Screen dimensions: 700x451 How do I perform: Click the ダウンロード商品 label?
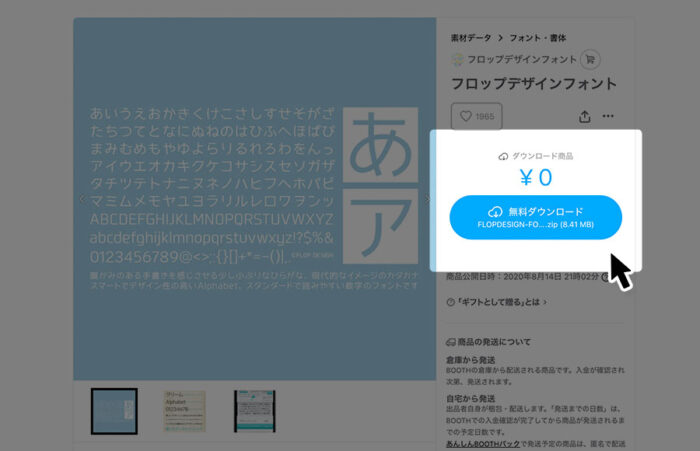click(535, 156)
